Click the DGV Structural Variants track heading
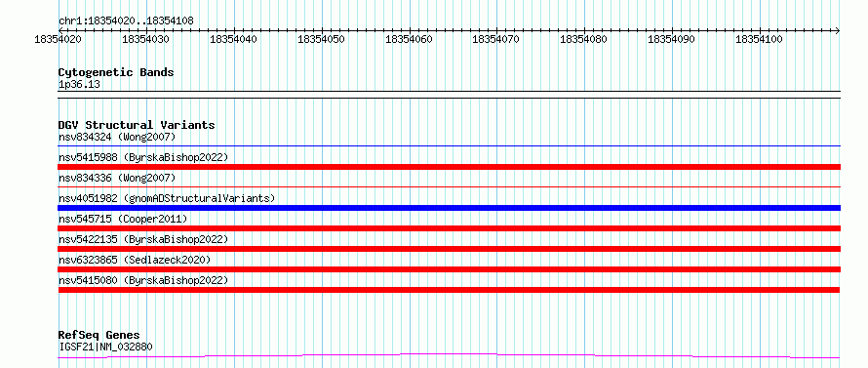This screenshot has height=368, width=868. [x=137, y=125]
